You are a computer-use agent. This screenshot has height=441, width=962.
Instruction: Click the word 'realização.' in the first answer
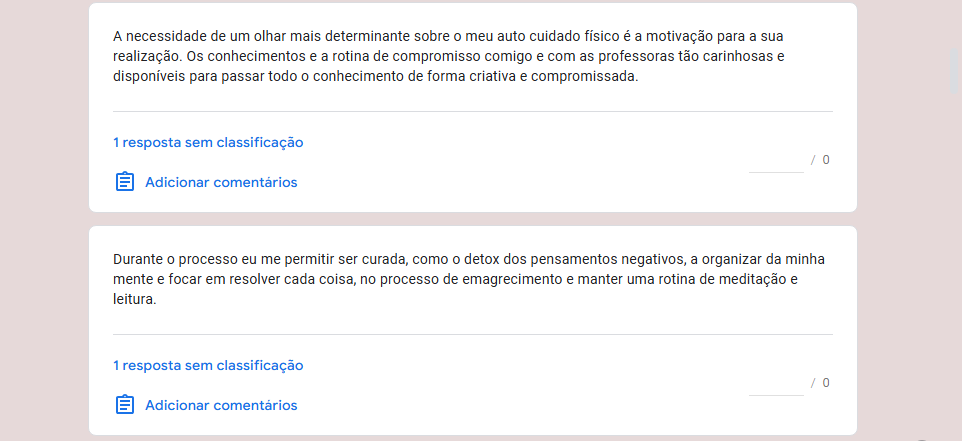coord(146,57)
